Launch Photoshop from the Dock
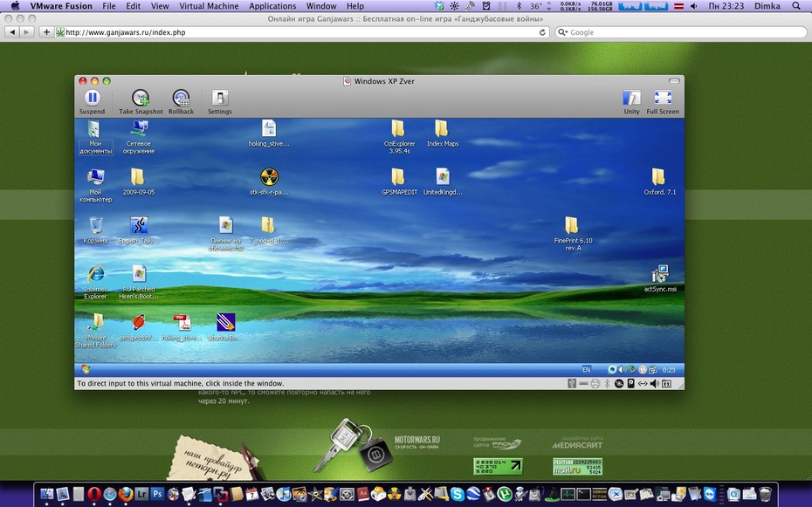Image resolution: width=812 pixels, height=507 pixels. click(157, 494)
